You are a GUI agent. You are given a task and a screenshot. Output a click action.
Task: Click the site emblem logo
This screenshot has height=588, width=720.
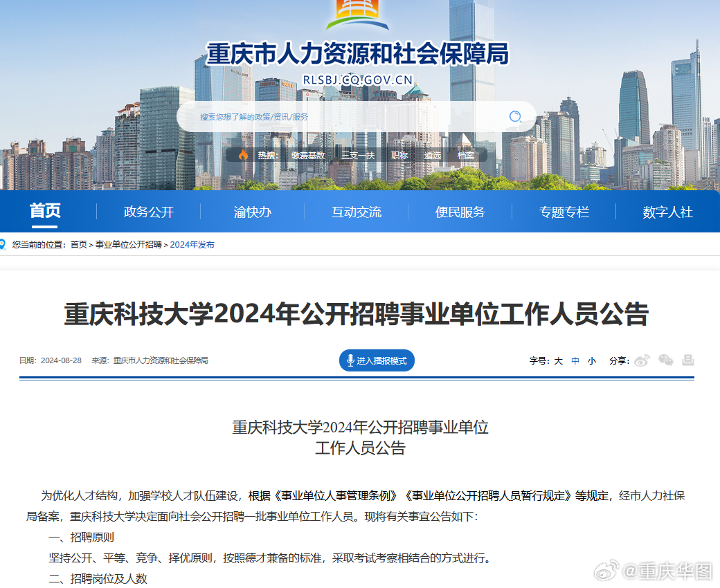357,14
